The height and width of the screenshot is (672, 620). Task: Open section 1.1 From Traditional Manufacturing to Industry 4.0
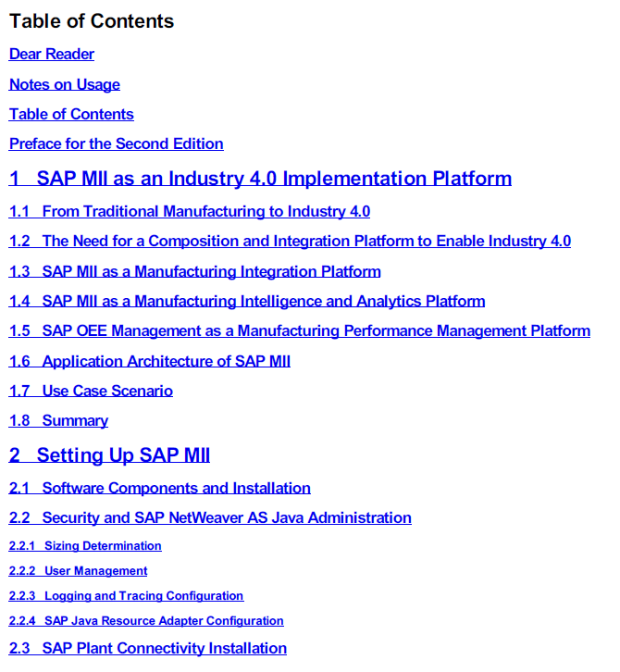190,211
